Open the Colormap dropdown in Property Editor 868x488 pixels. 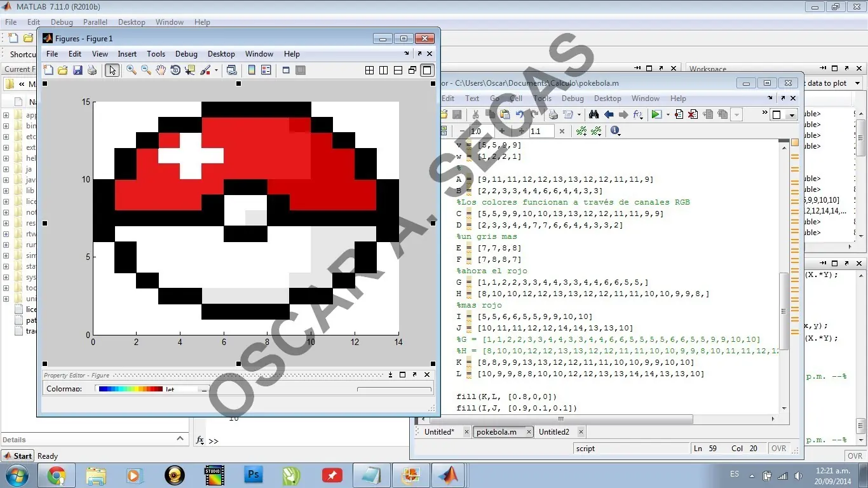204,390
